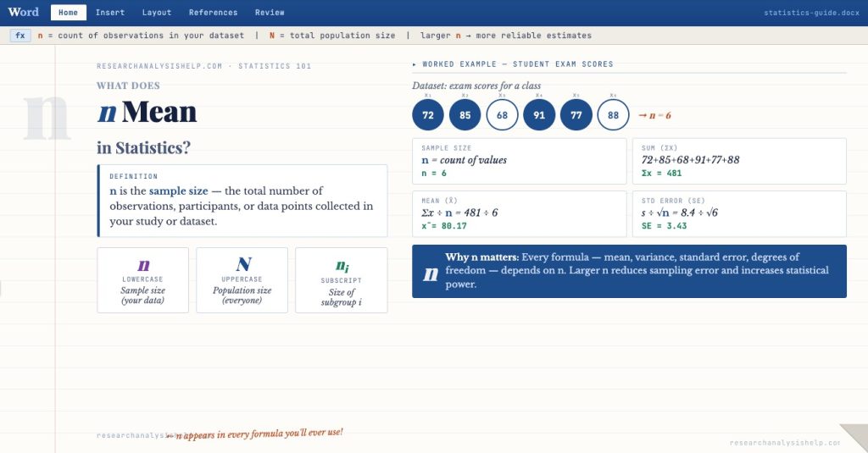
Task: Click the fx formula icon
Action: [19, 36]
